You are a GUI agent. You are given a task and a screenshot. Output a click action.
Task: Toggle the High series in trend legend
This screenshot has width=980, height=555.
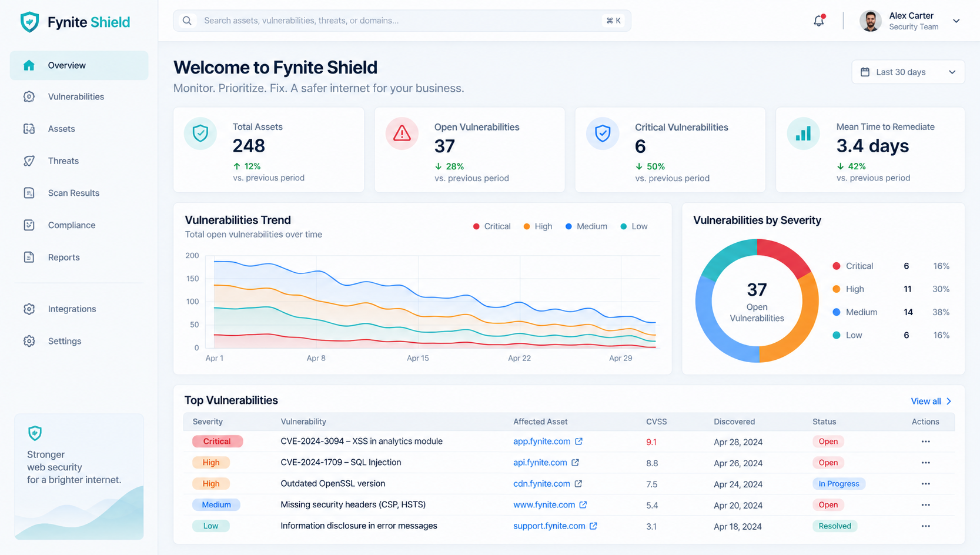coord(538,226)
